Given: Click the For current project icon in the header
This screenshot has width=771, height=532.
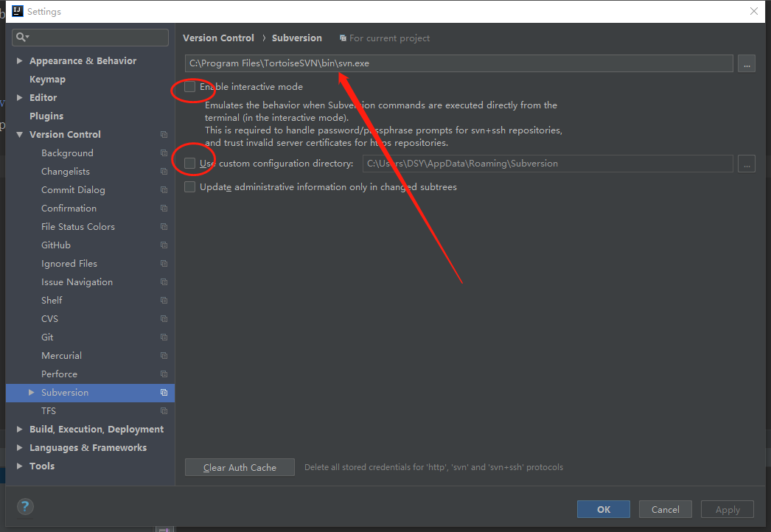Looking at the screenshot, I should [x=343, y=38].
